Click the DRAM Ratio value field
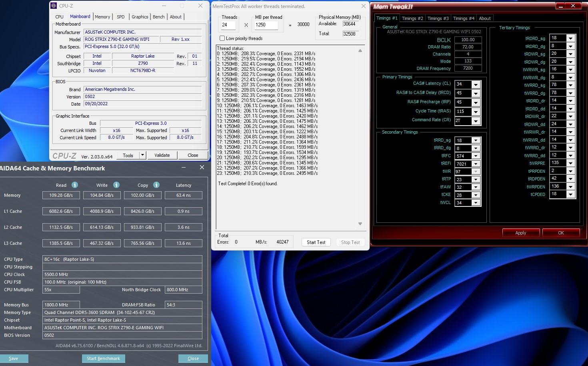This screenshot has height=366, width=588. tap(468, 47)
